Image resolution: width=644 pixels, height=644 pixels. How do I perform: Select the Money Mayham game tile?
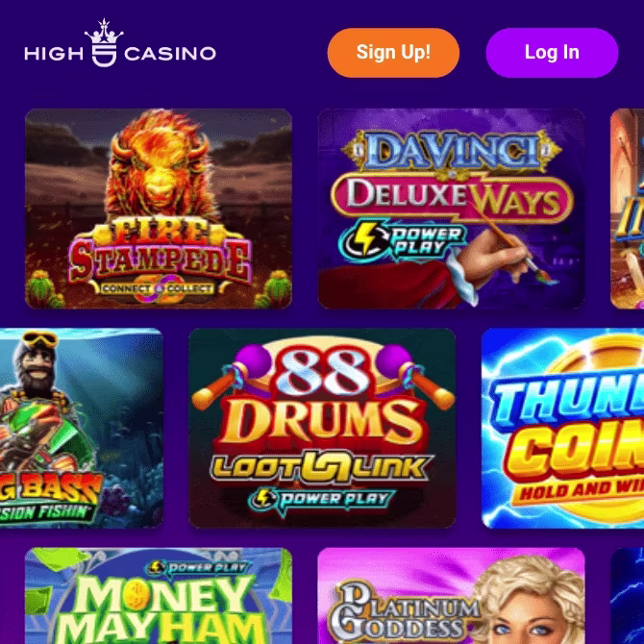point(159,596)
